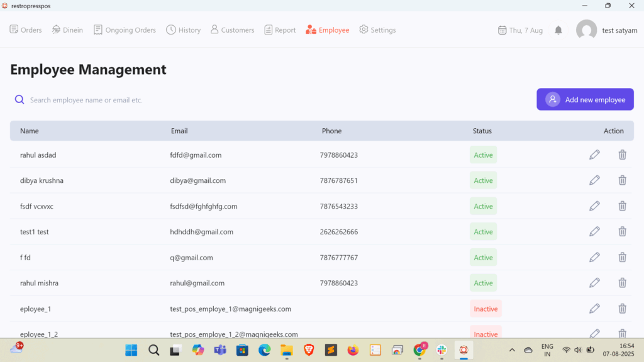Open the Orders tab
This screenshot has width=644, height=362.
(26, 30)
